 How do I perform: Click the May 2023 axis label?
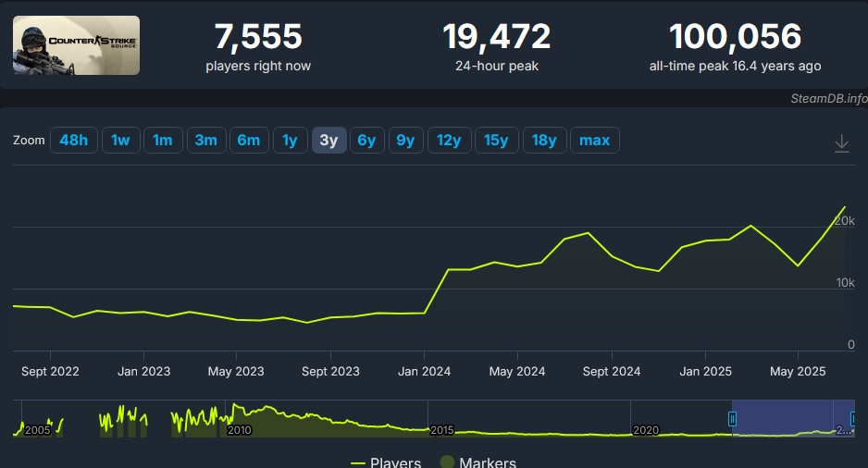tap(236, 371)
